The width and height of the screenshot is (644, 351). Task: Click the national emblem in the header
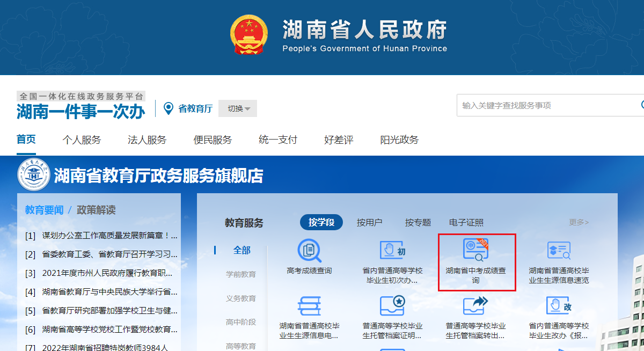click(248, 35)
